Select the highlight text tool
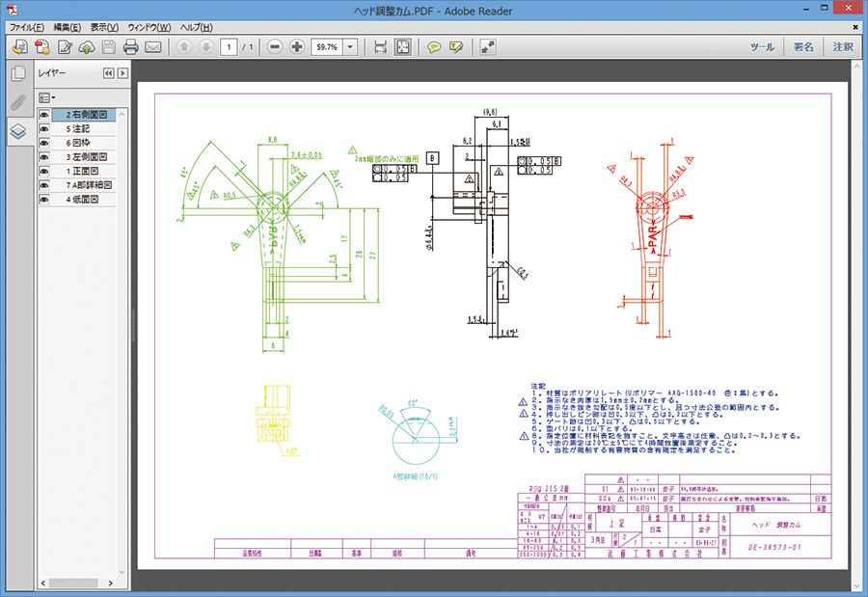This screenshot has width=868, height=597. 456,46
